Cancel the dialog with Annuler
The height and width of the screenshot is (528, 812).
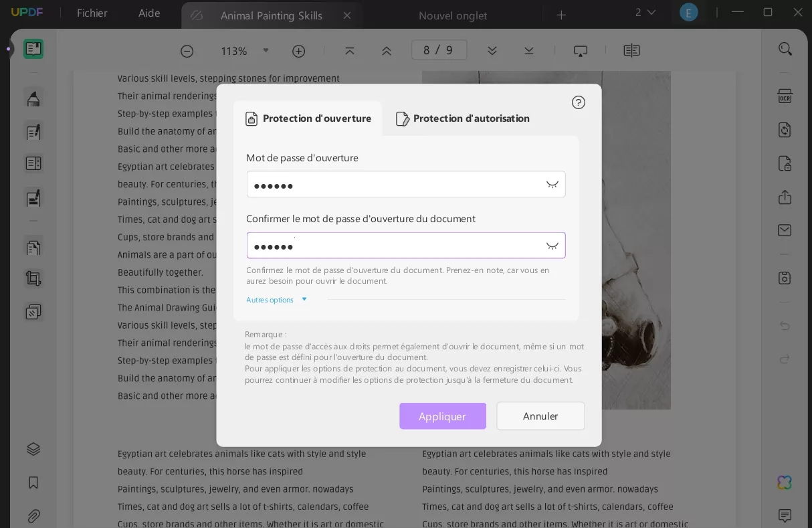click(540, 416)
